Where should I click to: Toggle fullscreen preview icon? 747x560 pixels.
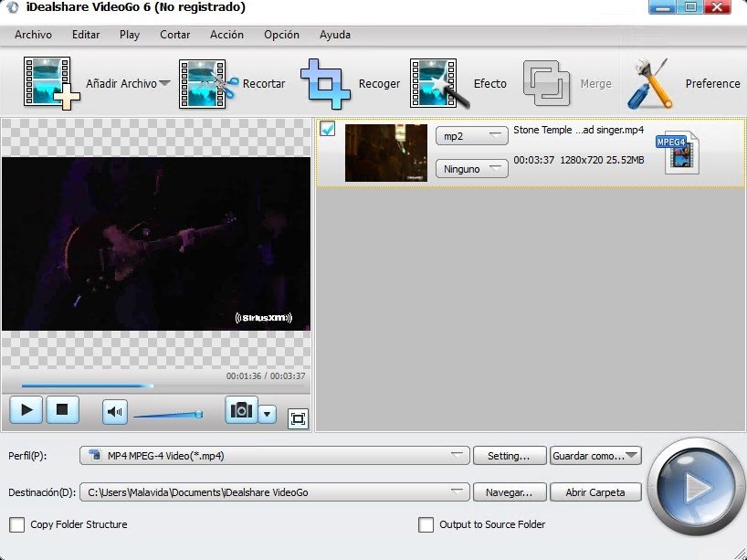(x=298, y=419)
